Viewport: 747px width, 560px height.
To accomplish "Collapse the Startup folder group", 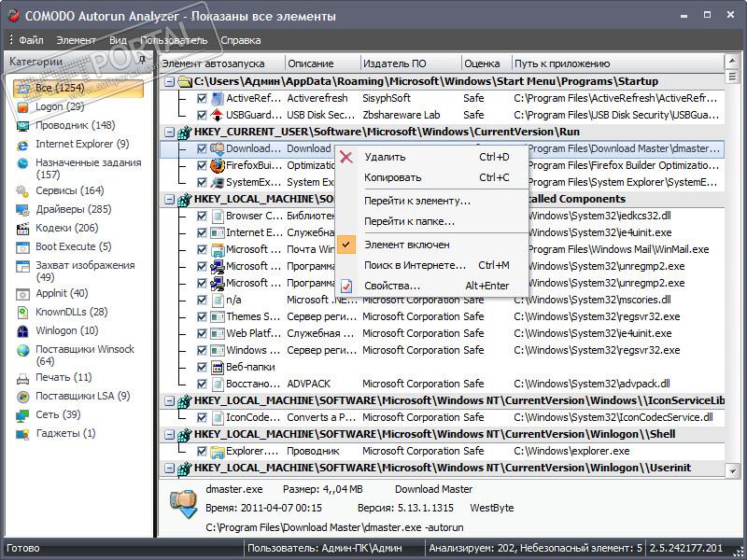I will (169, 81).
